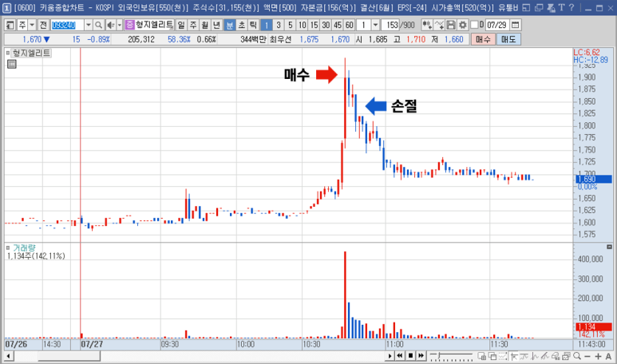Select the 틱 (tick) period toggle

pyautogui.click(x=253, y=26)
